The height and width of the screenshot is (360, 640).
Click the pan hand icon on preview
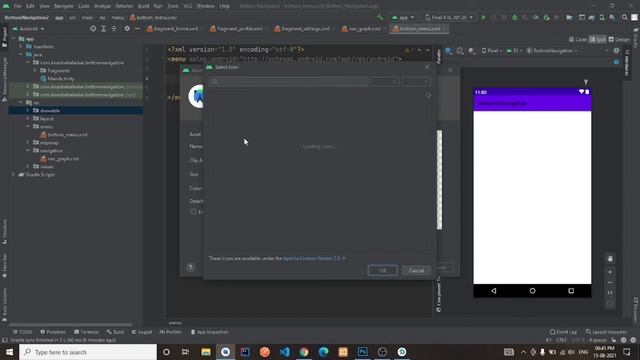[610, 259]
